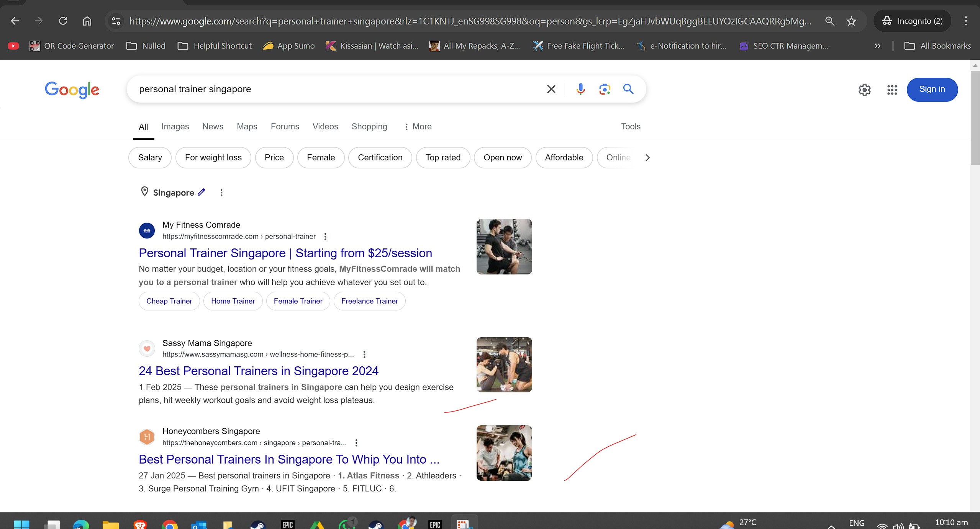The width and height of the screenshot is (980, 529).
Task: Select the All results tab
Action: tap(143, 127)
